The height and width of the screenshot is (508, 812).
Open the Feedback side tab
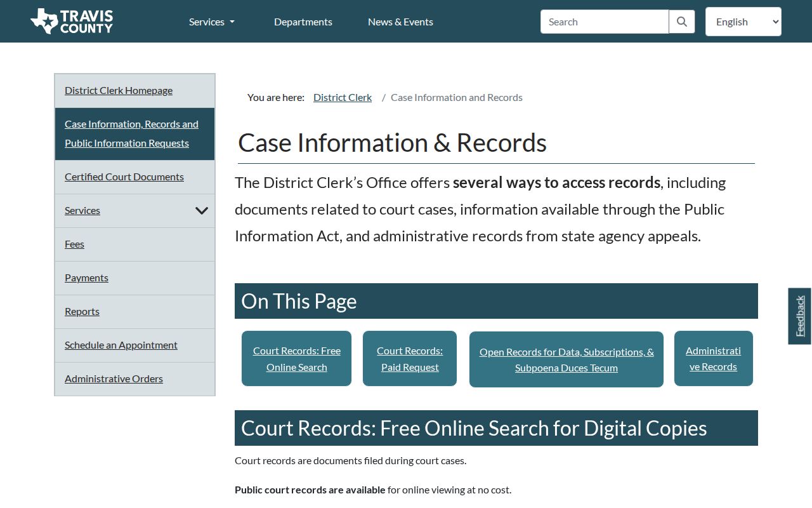(799, 316)
